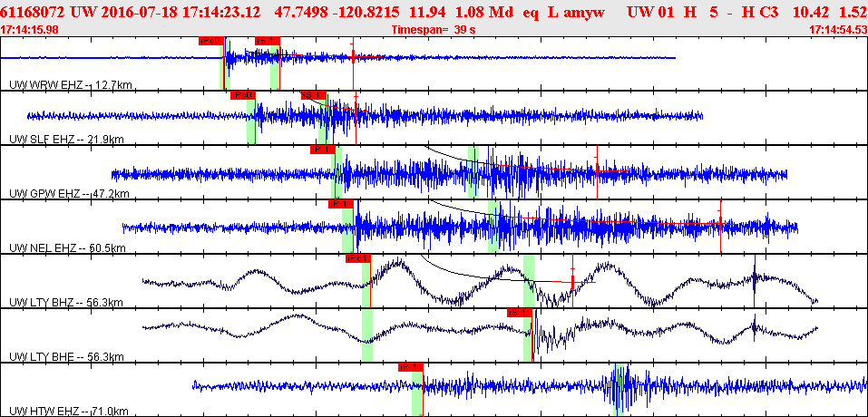Click the window start time '17:14:15.98'
The height and width of the screenshot is (417, 868).
[x=28, y=30]
